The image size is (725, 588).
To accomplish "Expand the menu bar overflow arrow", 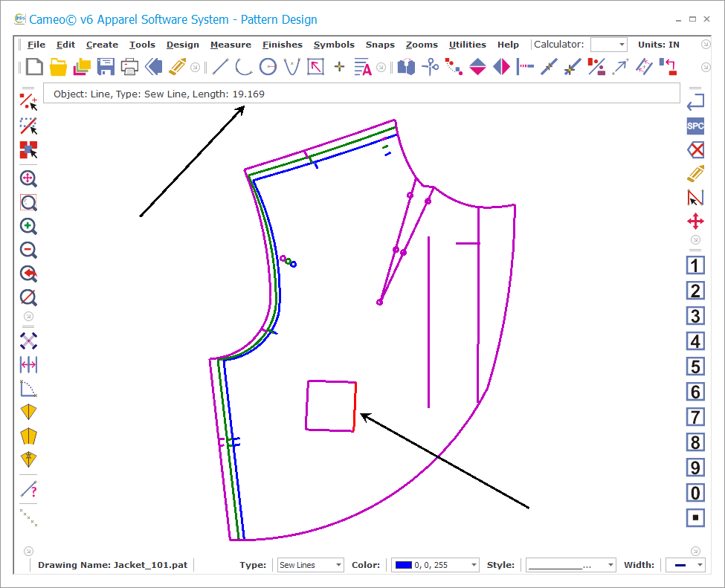I will pos(706,45).
